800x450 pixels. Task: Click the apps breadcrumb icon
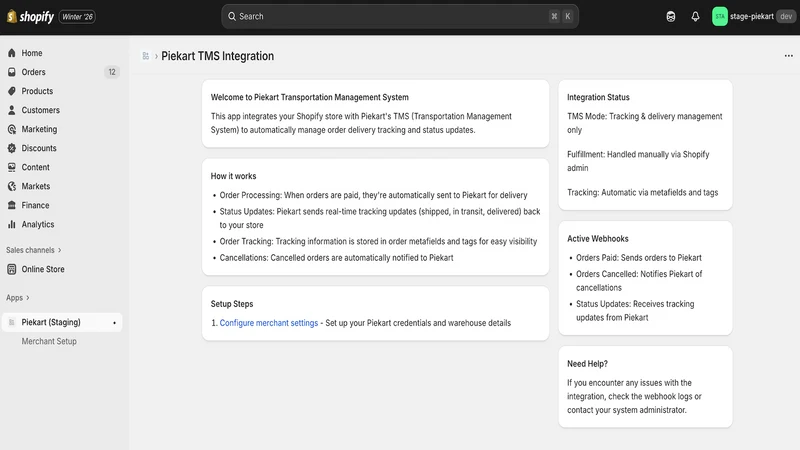pos(145,56)
